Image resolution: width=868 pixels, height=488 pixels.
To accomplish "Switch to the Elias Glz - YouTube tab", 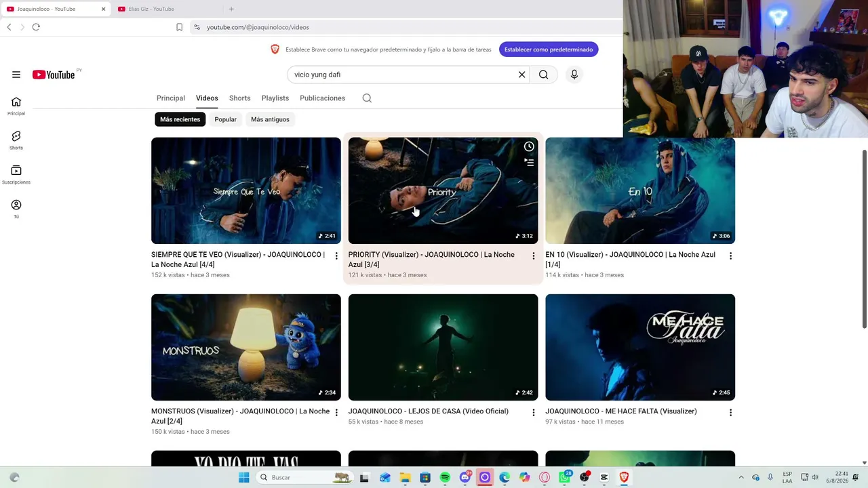I will (x=168, y=9).
